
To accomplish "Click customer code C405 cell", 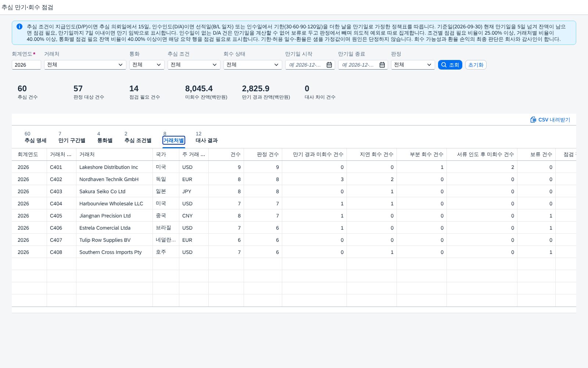I will [x=61, y=216].
